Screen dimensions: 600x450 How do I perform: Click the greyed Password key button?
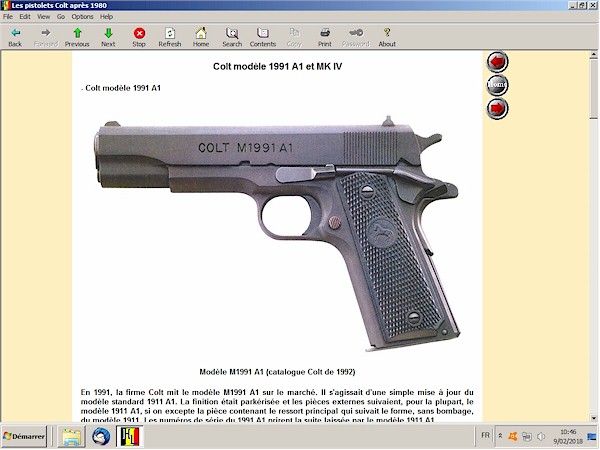(355, 37)
